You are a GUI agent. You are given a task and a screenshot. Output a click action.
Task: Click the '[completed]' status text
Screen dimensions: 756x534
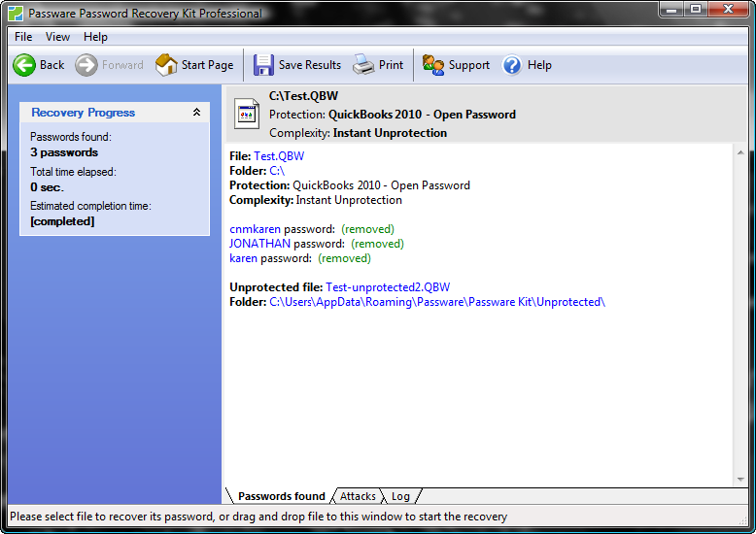point(62,221)
